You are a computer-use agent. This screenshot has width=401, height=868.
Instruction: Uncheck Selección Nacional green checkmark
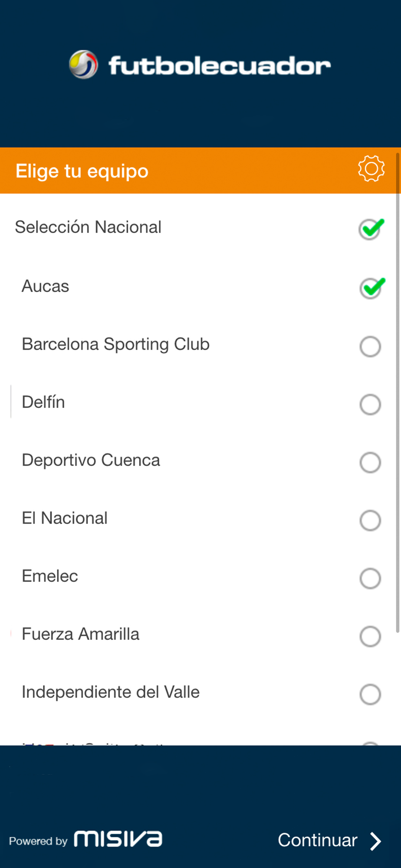[371, 229]
